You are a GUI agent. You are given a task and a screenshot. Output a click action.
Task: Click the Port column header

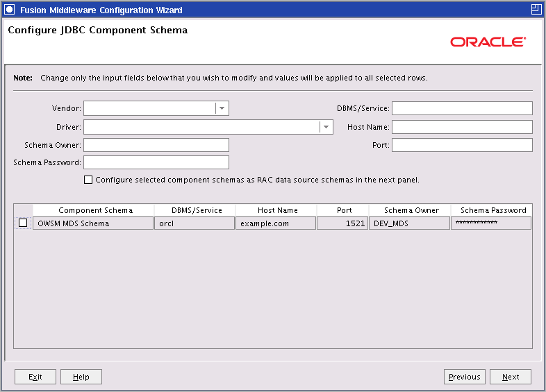coord(343,210)
